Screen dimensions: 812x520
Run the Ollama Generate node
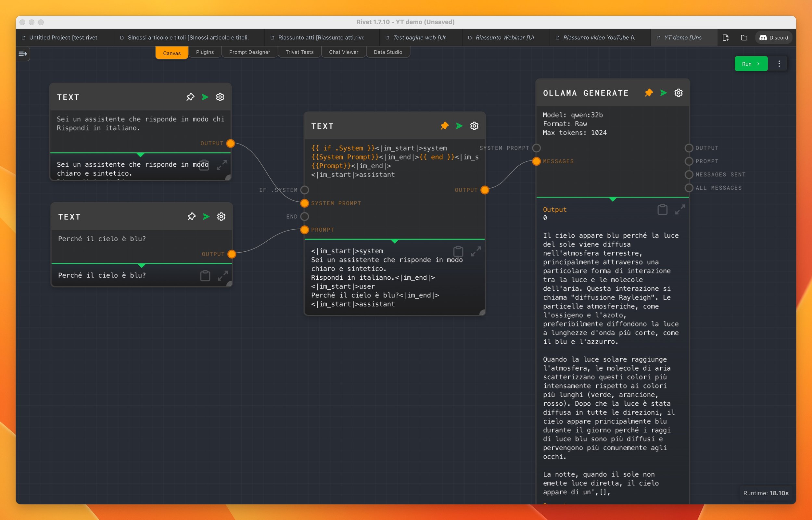click(664, 93)
